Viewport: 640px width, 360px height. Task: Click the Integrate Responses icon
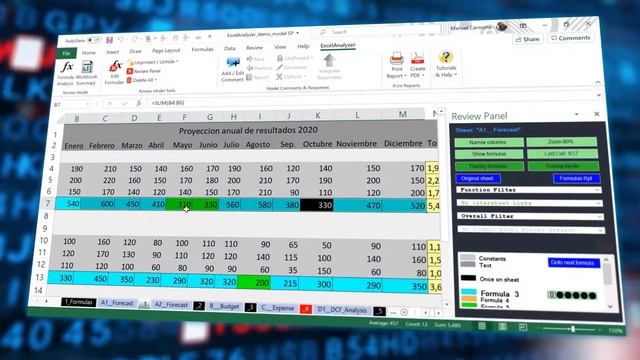329,61
